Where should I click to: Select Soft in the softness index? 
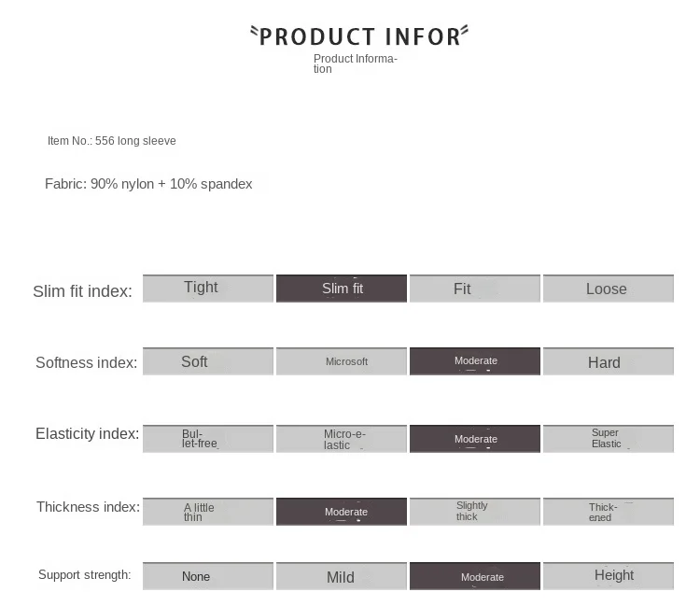(208, 361)
